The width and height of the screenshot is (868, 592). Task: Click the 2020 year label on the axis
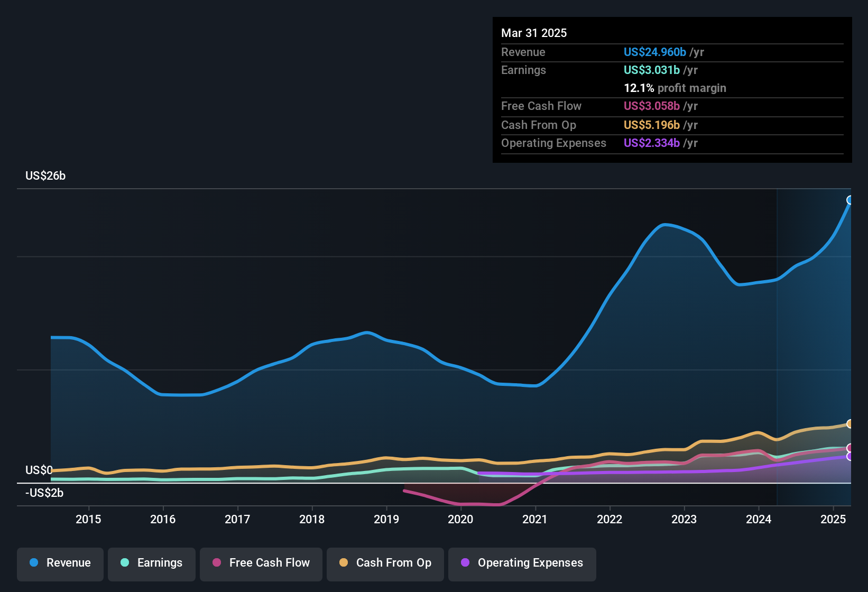pos(460,519)
